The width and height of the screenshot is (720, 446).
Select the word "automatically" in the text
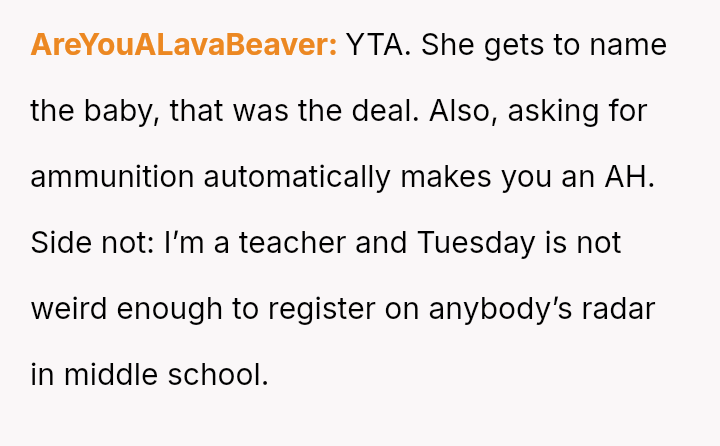pyautogui.click(x=297, y=179)
